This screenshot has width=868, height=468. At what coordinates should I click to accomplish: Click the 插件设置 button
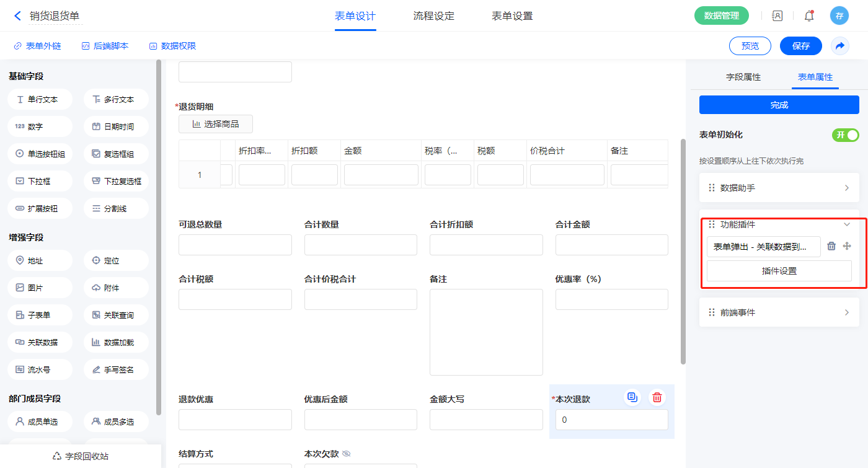pyautogui.click(x=779, y=271)
